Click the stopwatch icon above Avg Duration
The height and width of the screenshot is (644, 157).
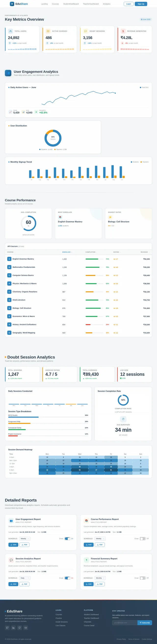click(x=123, y=419)
